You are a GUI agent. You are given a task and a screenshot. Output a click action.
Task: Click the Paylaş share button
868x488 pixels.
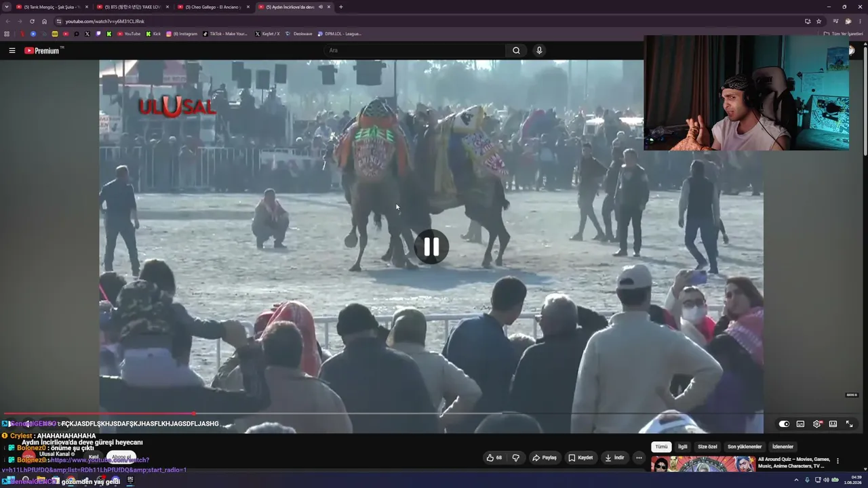545,457
